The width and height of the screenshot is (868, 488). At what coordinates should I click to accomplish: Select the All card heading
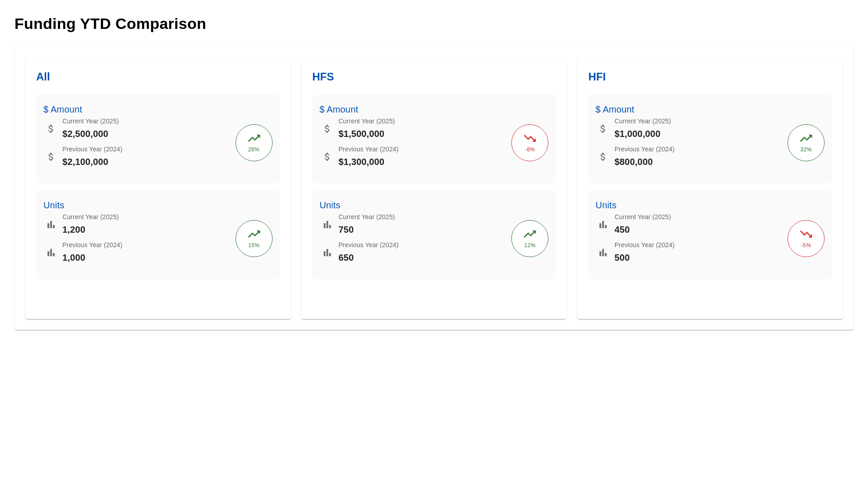tap(43, 77)
